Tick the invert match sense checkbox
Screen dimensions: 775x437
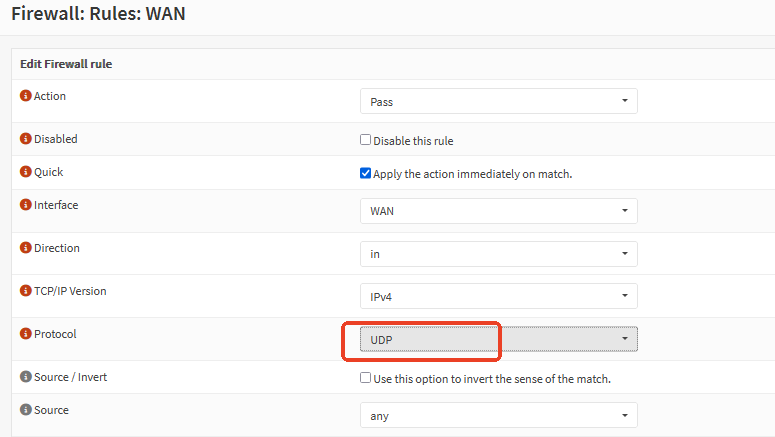click(365, 378)
